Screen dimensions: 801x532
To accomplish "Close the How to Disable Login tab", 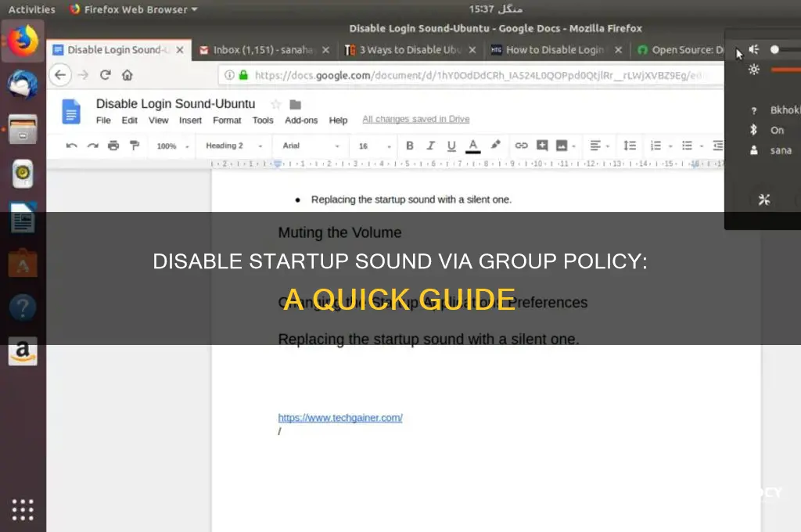I will (x=618, y=50).
